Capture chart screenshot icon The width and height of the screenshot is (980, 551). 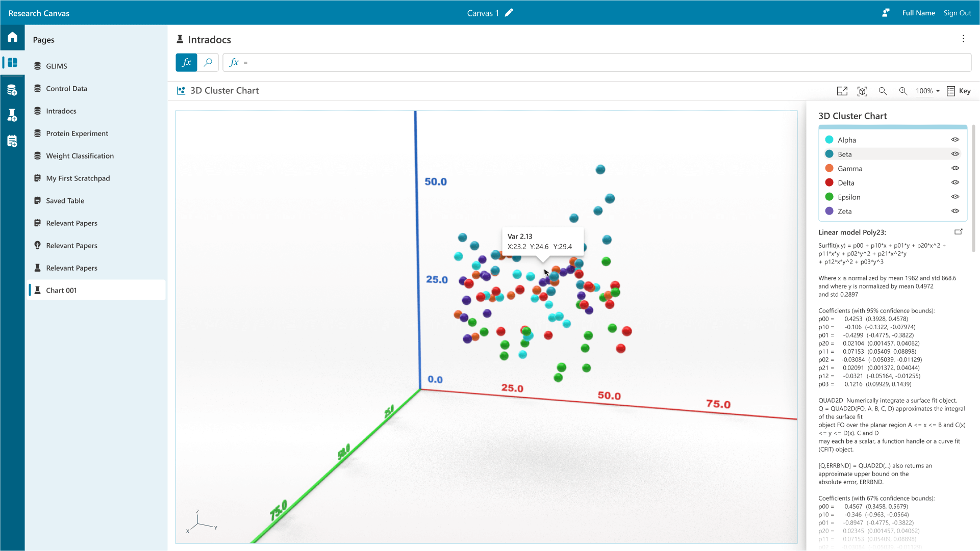pos(862,91)
